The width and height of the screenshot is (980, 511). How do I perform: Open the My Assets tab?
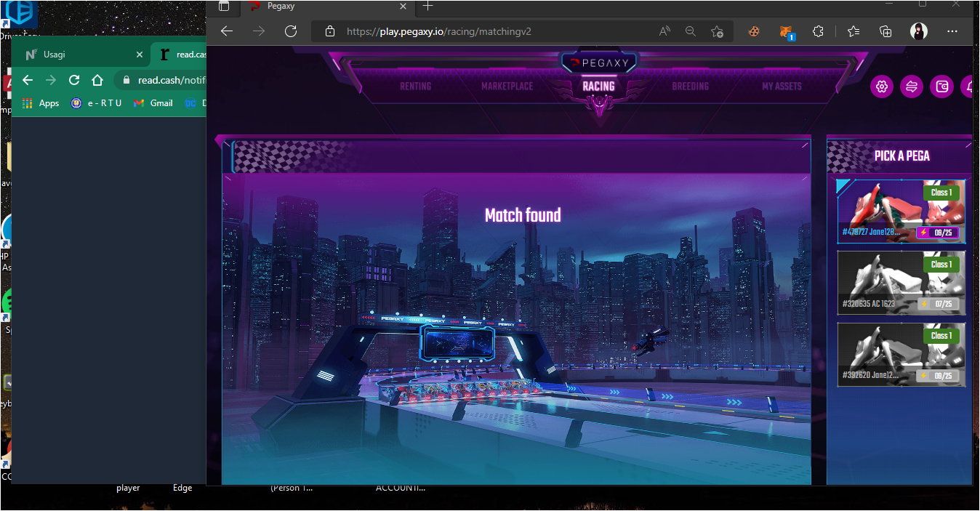coord(782,86)
